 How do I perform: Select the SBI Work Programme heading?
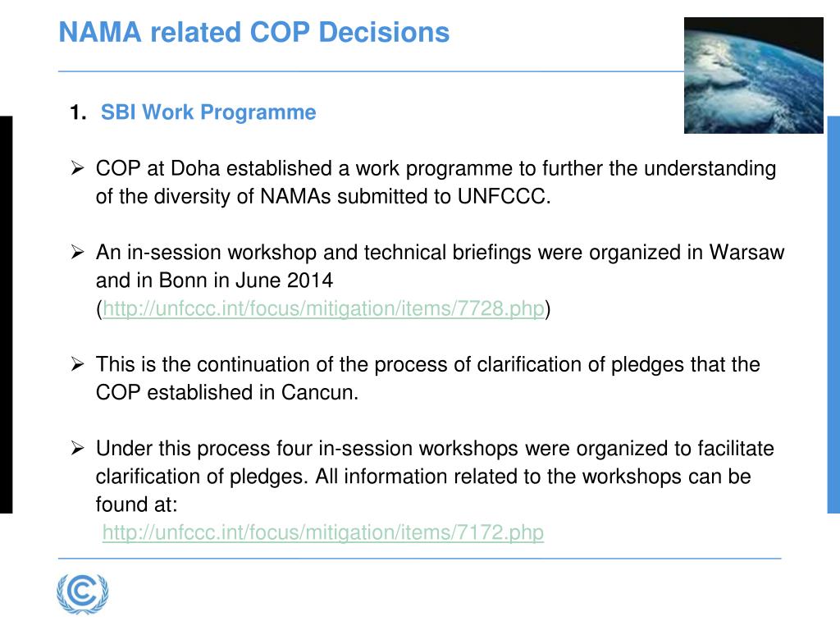coord(208,112)
